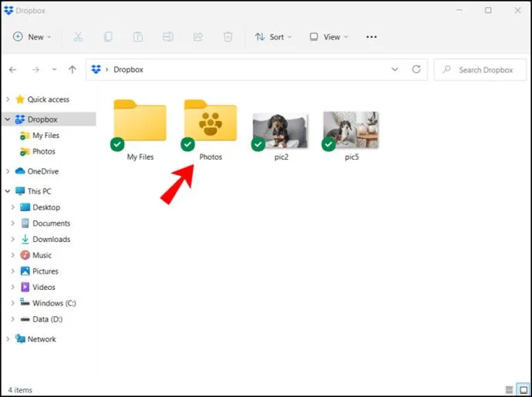Click the Cut scissors icon in toolbar

tap(78, 37)
